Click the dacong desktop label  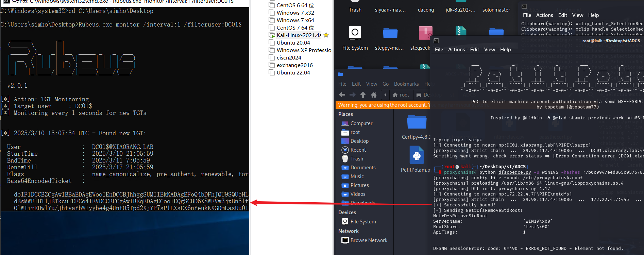click(426, 10)
